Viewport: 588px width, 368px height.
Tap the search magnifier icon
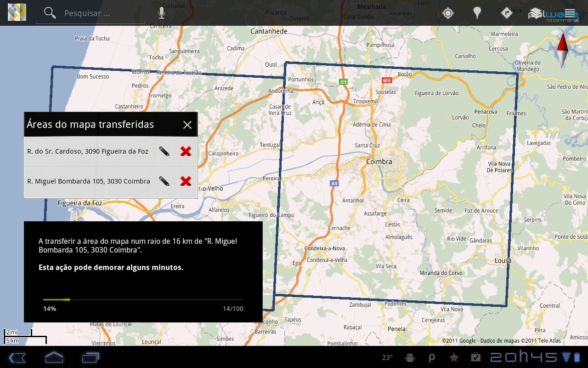(50, 13)
